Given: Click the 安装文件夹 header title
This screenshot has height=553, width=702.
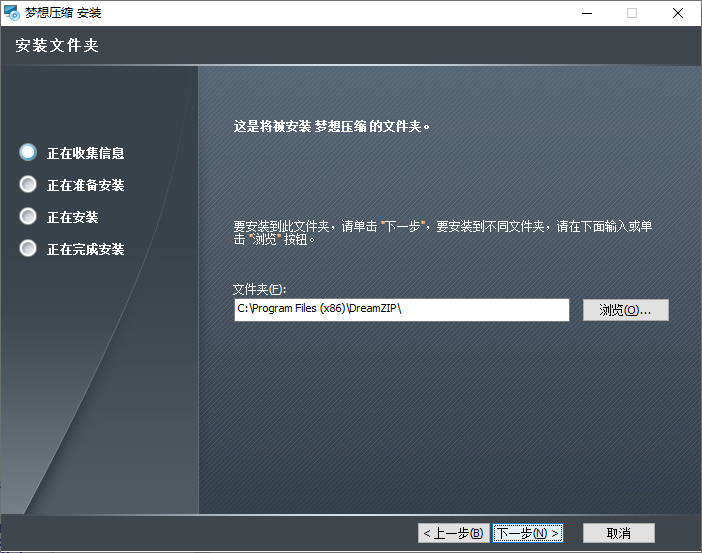Looking at the screenshot, I should coord(57,46).
